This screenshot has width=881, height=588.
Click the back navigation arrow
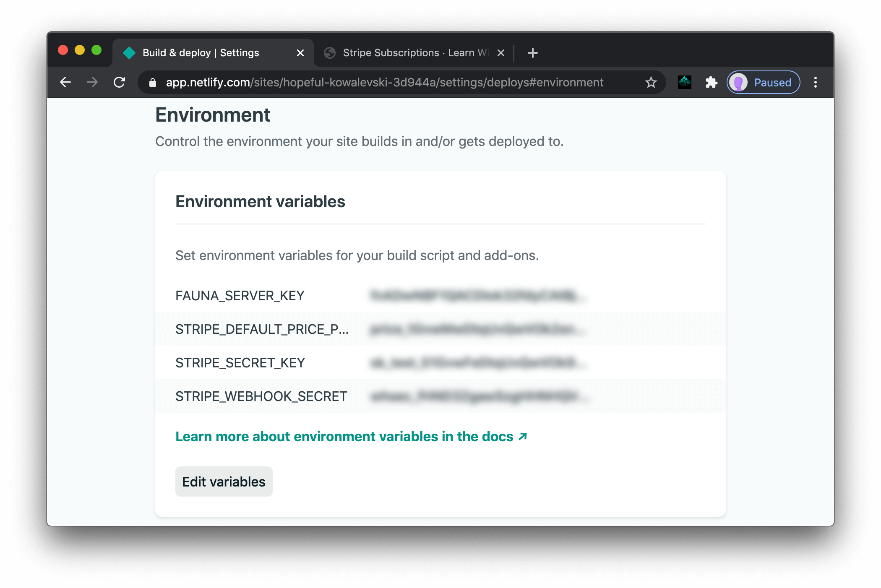(65, 82)
